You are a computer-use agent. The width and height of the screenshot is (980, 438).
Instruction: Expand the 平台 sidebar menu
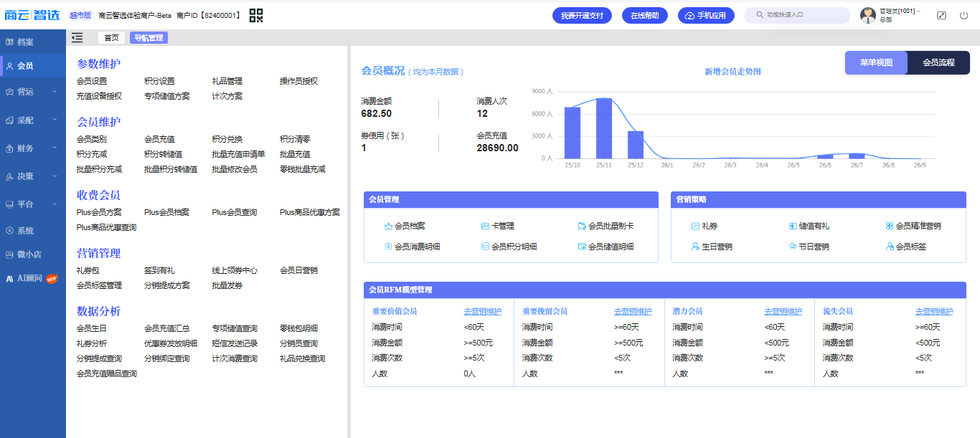(x=33, y=204)
